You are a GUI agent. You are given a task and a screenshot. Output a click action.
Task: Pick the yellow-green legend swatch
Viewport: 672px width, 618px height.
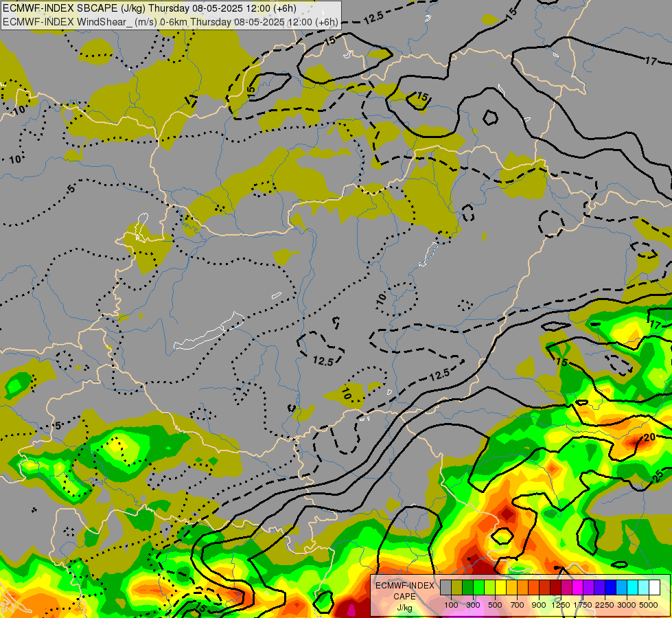click(x=490, y=587)
